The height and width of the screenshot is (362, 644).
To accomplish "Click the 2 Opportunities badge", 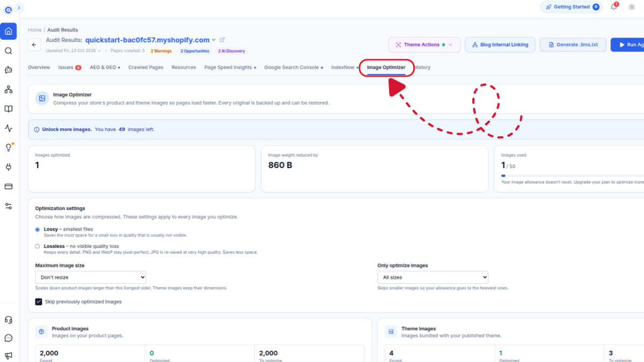I will point(195,51).
